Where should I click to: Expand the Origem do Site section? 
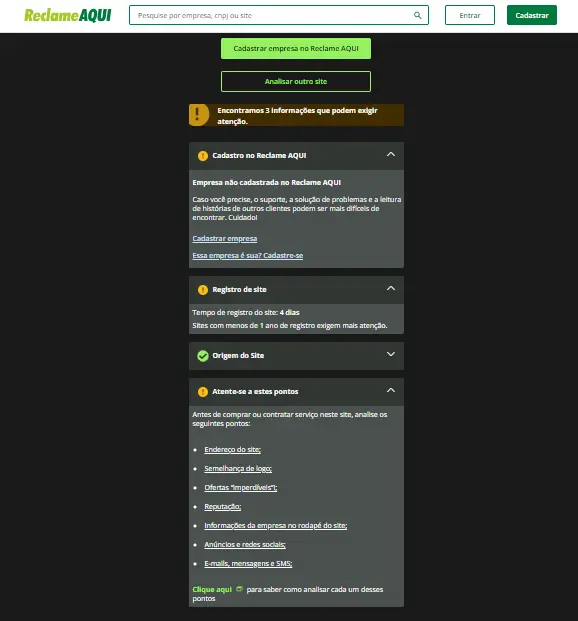tap(391, 354)
